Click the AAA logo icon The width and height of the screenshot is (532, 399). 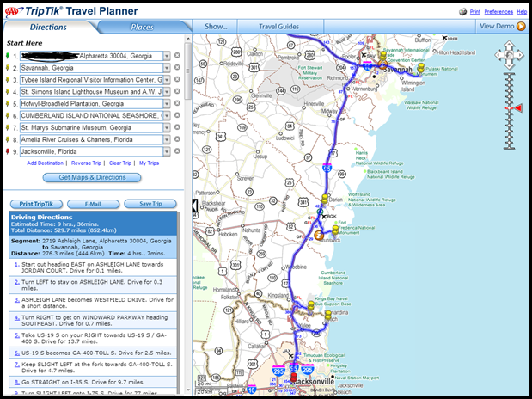click(15, 12)
